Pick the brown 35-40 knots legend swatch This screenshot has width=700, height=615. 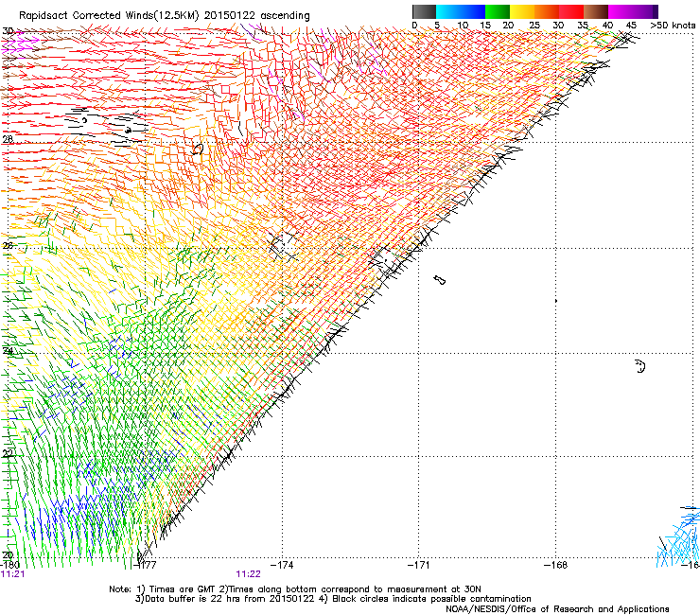pyautogui.click(x=596, y=11)
